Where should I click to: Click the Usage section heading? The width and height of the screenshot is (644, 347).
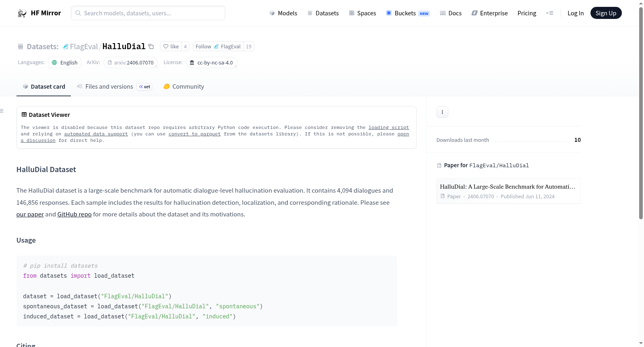coord(26,240)
